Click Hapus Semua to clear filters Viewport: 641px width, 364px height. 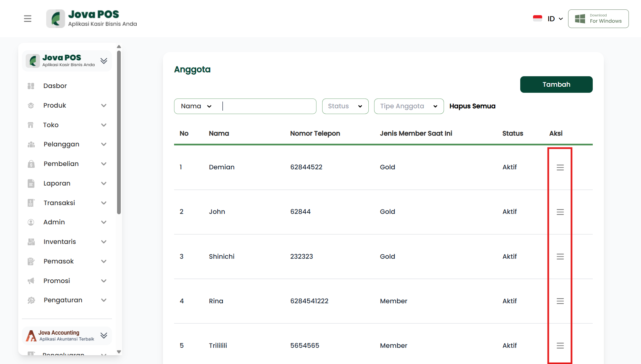472,106
